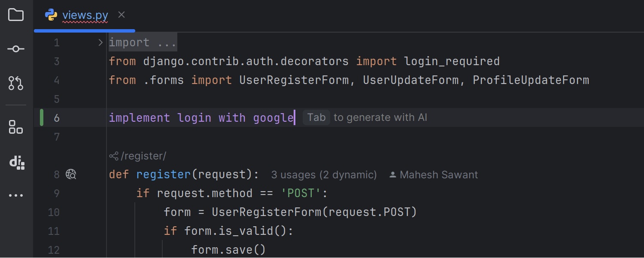Click the blue progress bar under the tab
Screen dimensions: 644x258
point(85,30)
